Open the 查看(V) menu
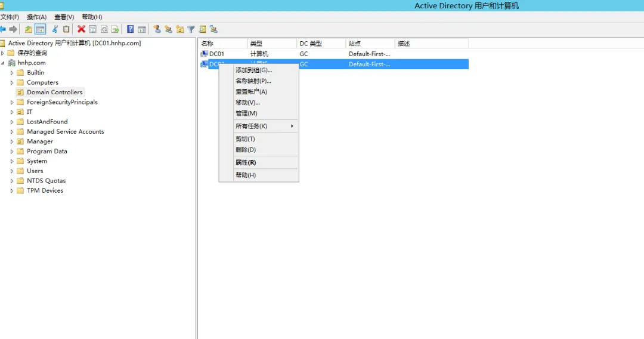The height and width of the screenshot is (339, 644). [64, 17]
